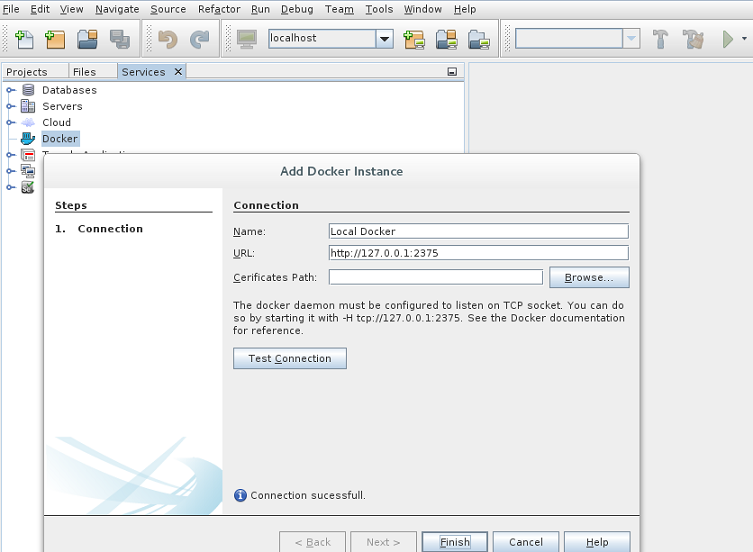The width and height of the screenshot is (753, 552).
Task: Click the dropdown arrow beside localhost
Action: 385,38
